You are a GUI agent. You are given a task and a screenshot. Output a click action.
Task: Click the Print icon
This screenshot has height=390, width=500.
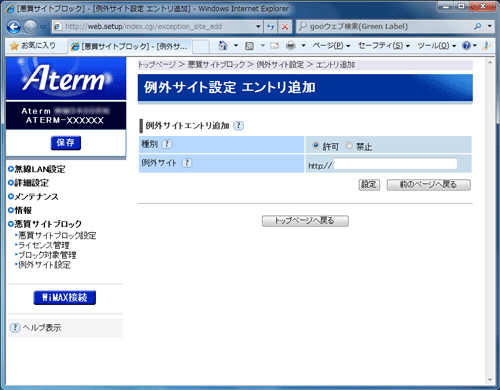tap(291, 46)
